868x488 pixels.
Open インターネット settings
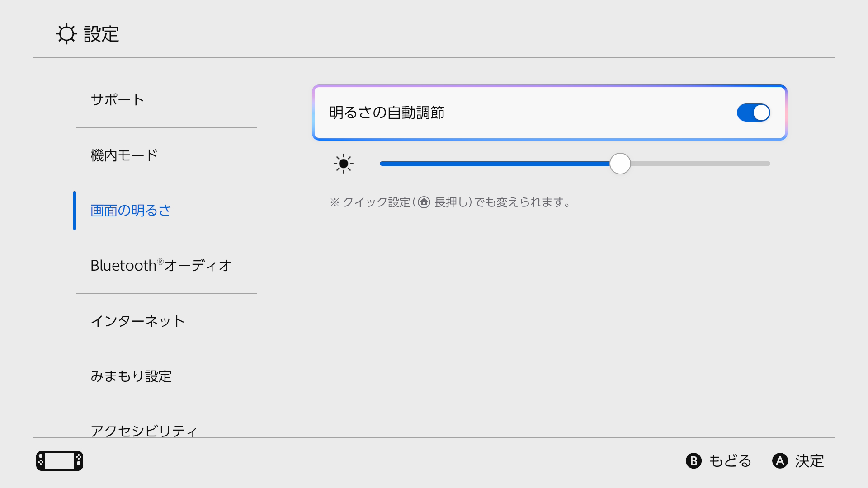click(138, 321)
